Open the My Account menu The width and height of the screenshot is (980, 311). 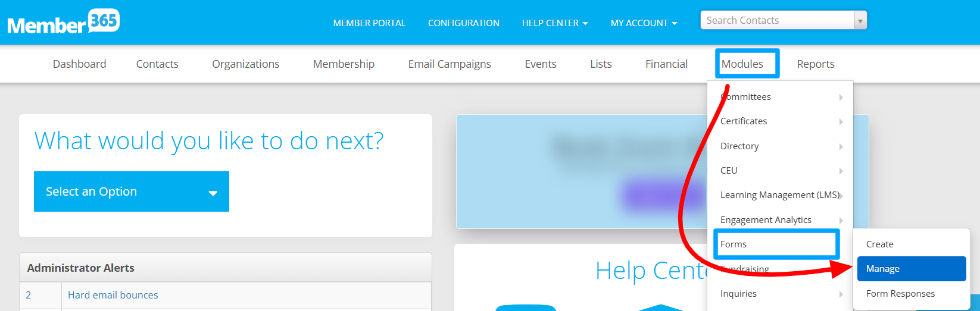click(x=644, y=23)
